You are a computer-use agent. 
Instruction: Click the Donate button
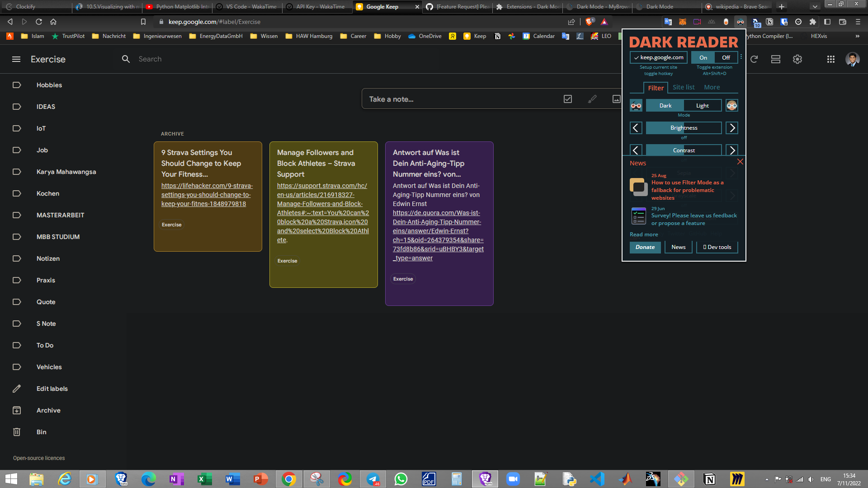tap(645, 247)
